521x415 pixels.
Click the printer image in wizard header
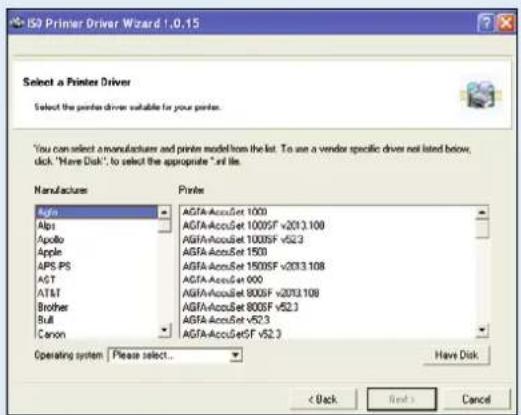(x=480, y=95)
